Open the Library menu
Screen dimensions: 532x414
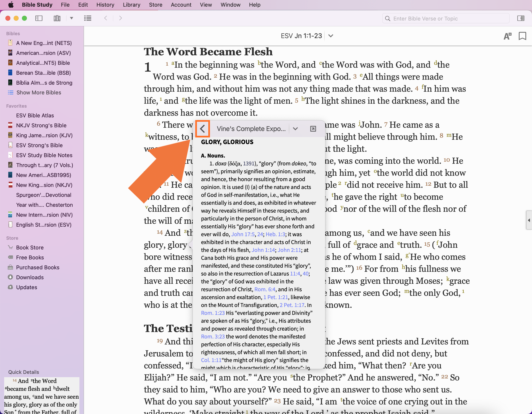click(x=132, y=5)
